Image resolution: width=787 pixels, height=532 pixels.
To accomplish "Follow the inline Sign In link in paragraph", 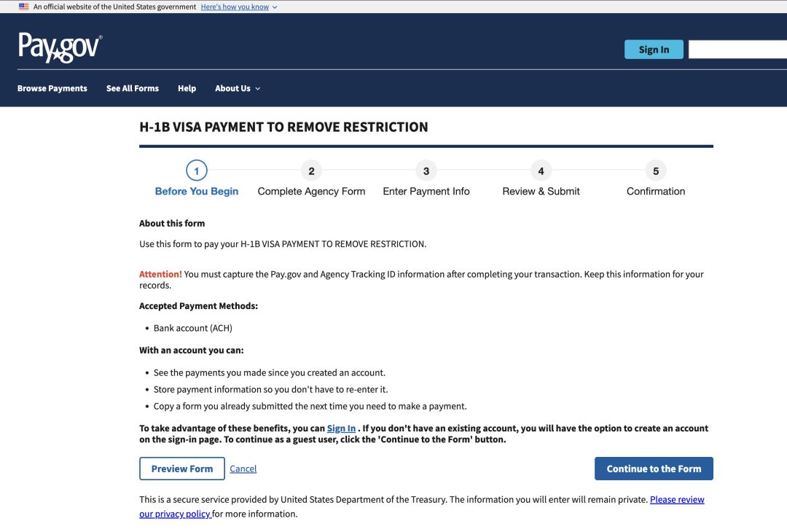I will [x=341, y=429].
